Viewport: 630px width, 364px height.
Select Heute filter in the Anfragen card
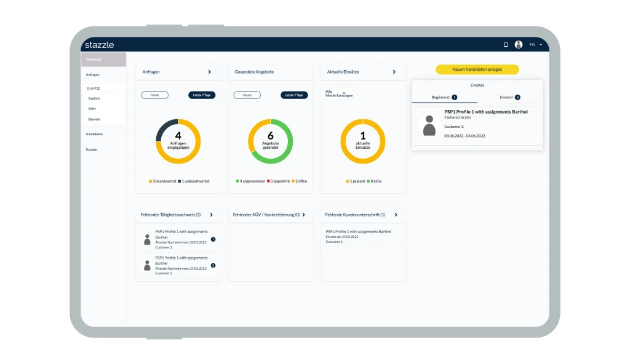click(x=154, y=95)
